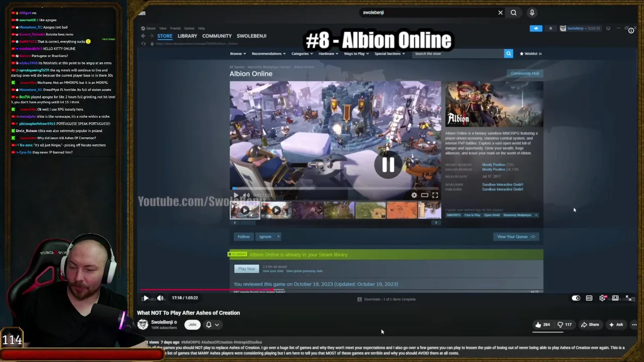Join the SwoleBenji channel membership
Viewport: 644px width, 362px height.
(192, 325)
